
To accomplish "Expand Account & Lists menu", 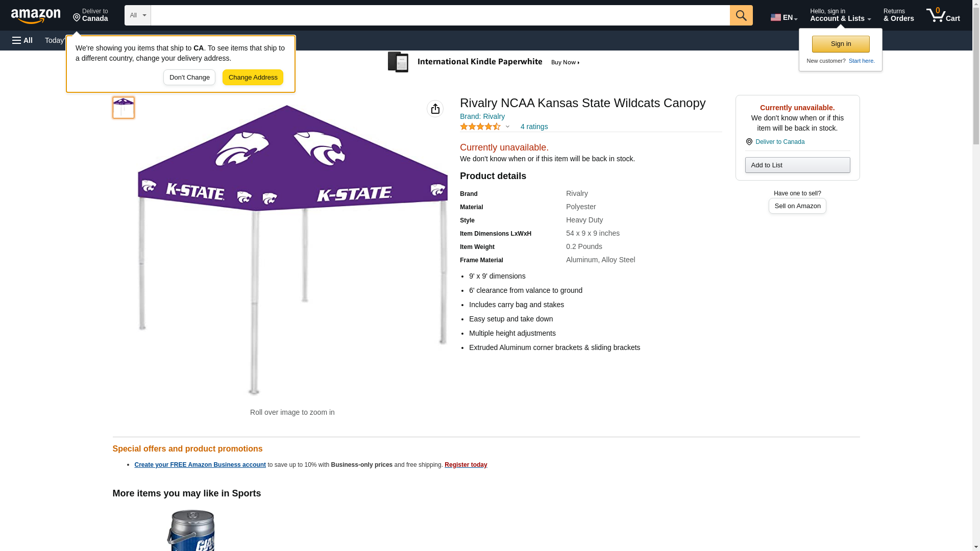I will pyautogui.click(x=840, y=15).
